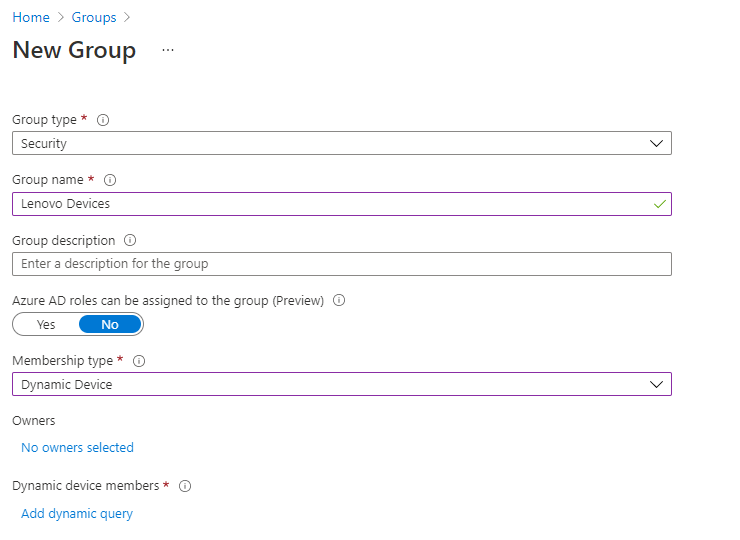740x540 pixels.
Task: Click the Dynamic device members info icon
Action: [185, 486]
